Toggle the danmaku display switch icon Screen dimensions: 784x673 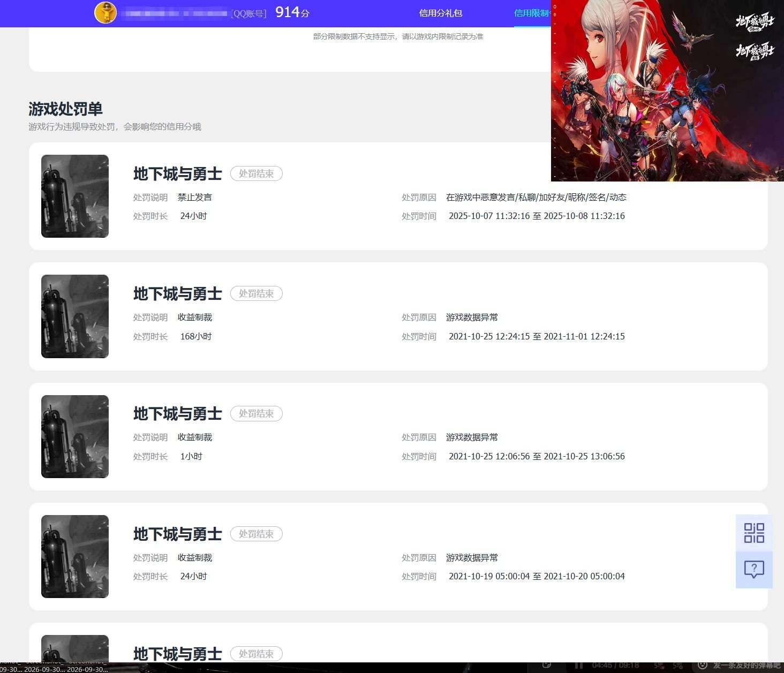tap(660, 666)
